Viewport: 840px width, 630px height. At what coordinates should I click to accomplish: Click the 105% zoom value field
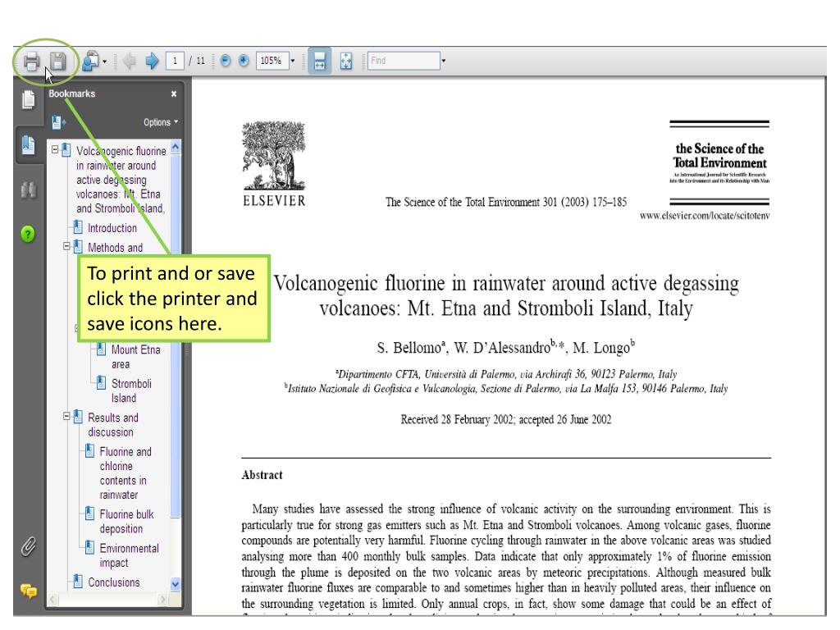[x=272, y=61]
